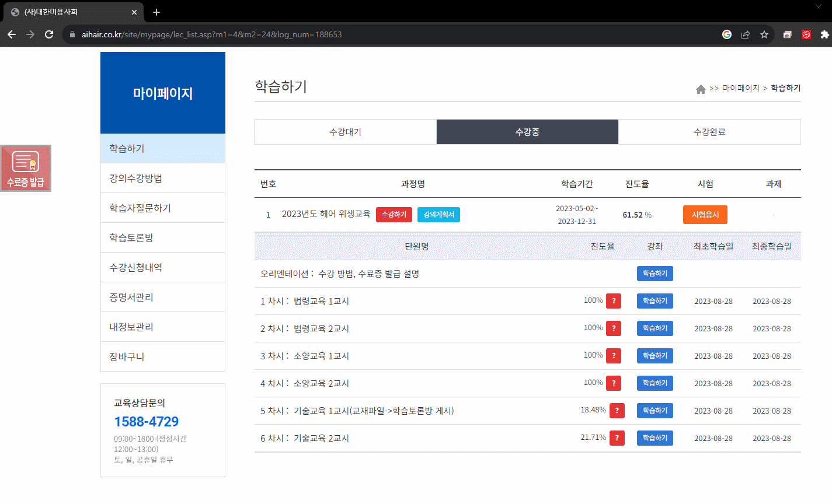Open 강의수강방법 in the sidebar
Screen dimensions: 832x504
point(163,178)
